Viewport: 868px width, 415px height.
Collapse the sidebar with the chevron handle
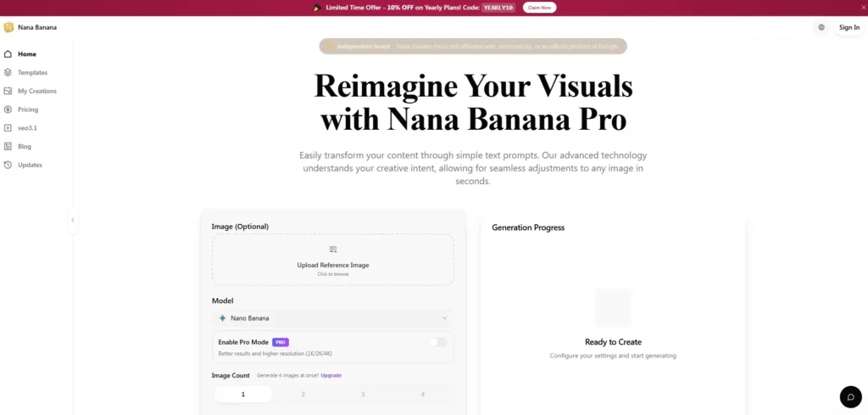point(73,220)
